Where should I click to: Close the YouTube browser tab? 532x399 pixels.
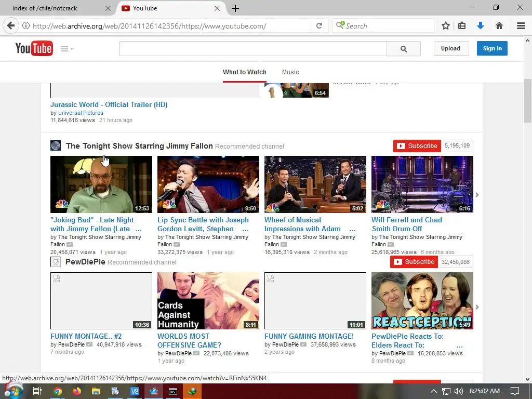click(x=217, y=8)
